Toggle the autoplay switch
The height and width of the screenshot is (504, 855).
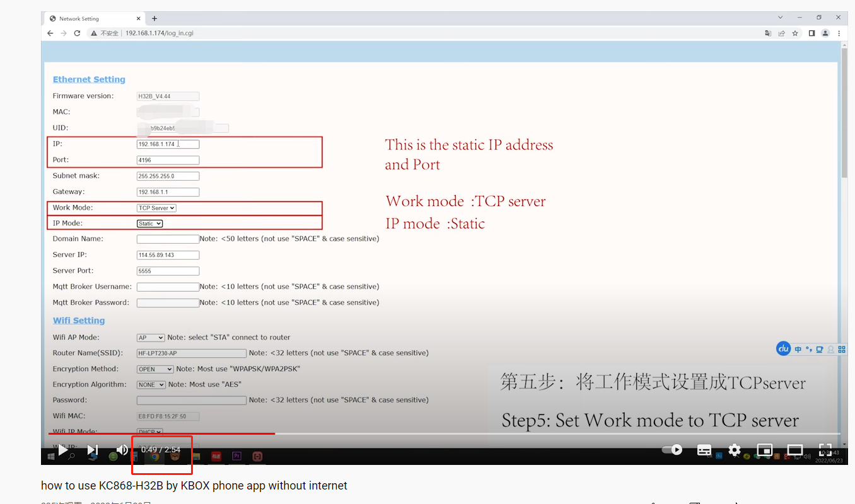pos(673,450)
